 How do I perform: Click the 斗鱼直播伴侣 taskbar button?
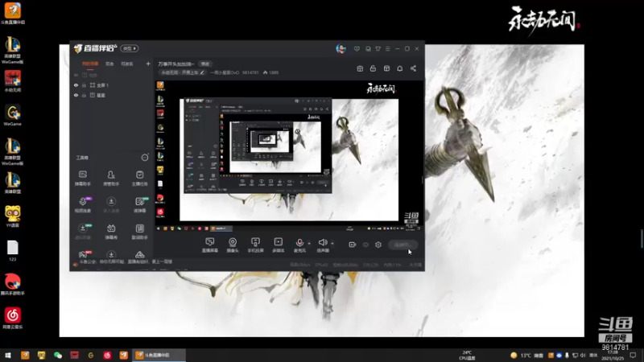point(159,355)
